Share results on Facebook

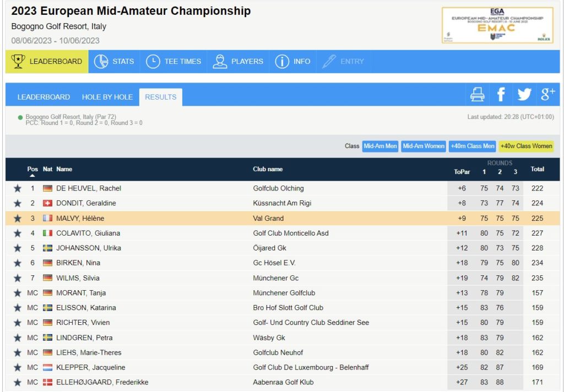(x=501, y=95)
